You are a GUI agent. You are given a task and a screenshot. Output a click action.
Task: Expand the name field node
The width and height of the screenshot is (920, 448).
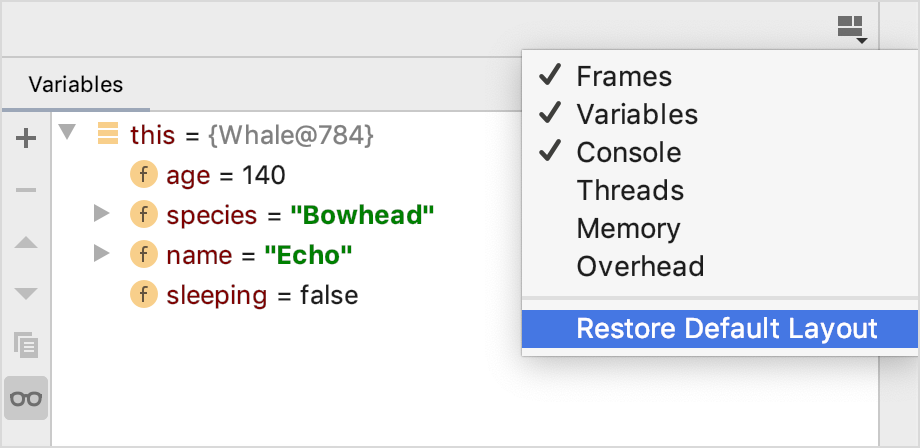pos(102,253)
